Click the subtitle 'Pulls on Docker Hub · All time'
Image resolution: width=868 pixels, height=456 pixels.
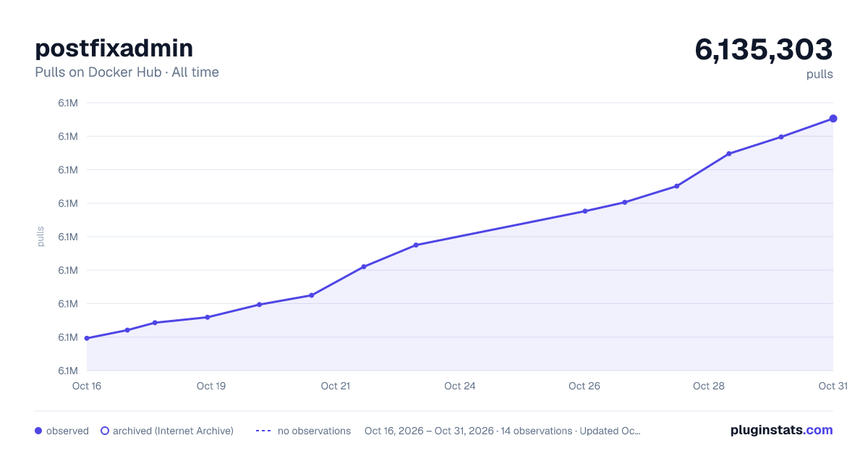[x=127, y=72]
